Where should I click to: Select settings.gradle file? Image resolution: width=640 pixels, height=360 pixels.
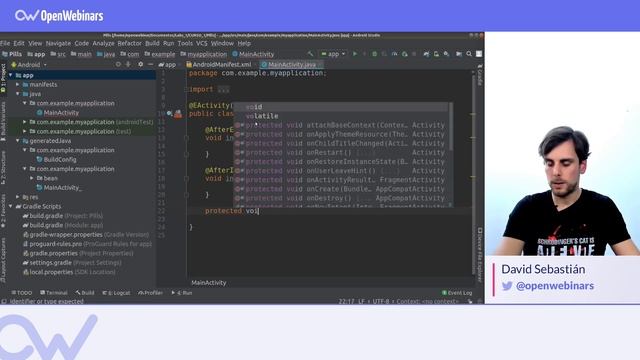(x=52, y=263)
